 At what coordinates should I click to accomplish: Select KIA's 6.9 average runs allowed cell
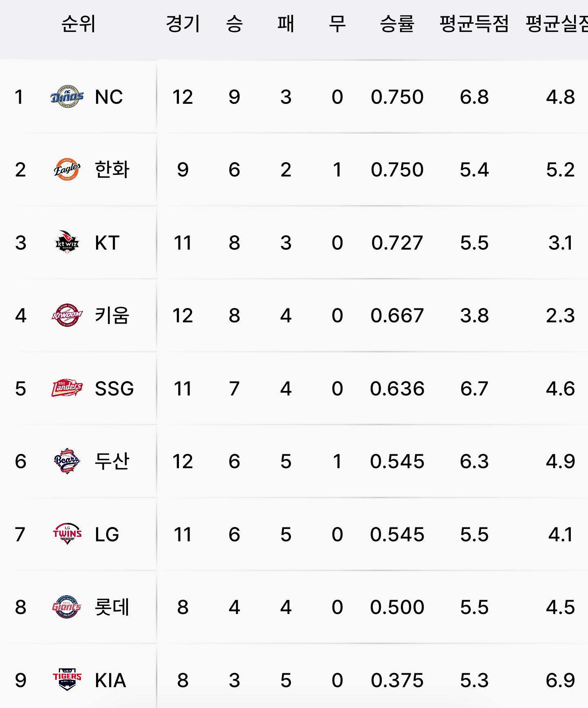click(x=560, y=680)
